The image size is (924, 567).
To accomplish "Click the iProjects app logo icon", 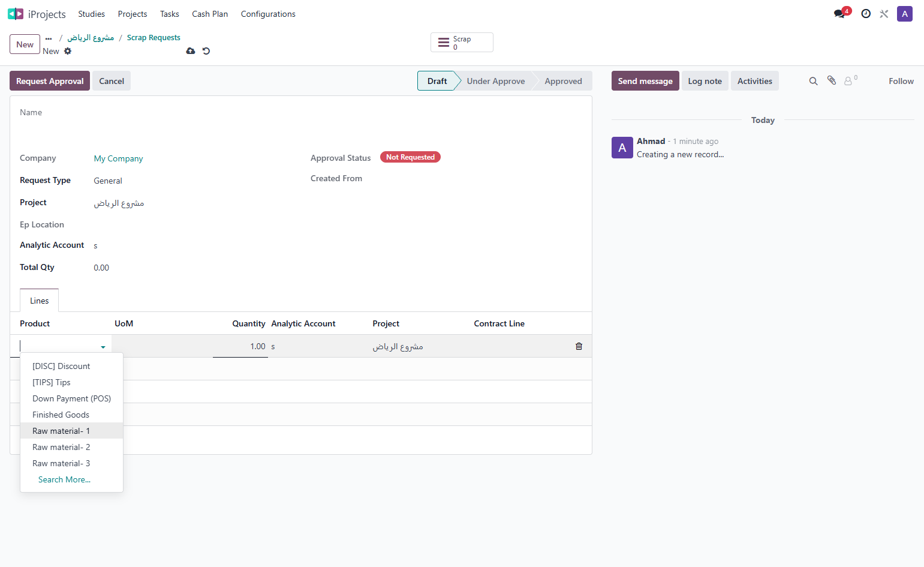I will (16, 14).
